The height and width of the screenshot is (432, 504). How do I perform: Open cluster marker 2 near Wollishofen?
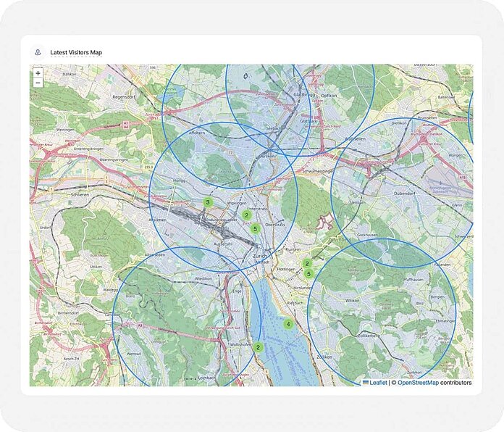(258, 347)
